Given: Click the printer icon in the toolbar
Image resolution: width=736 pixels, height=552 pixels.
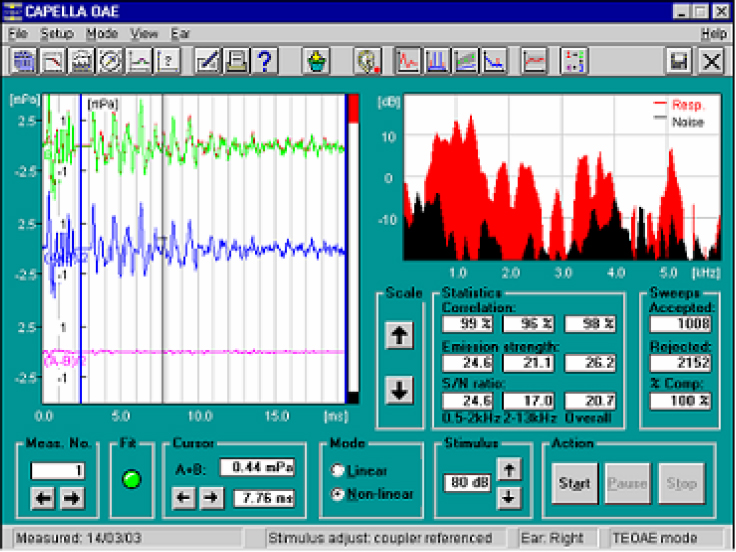Looking at the screenshot, I should point(237,61).
